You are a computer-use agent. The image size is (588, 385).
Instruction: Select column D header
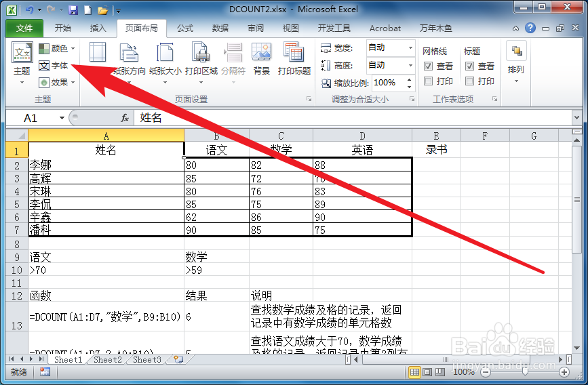362,136
